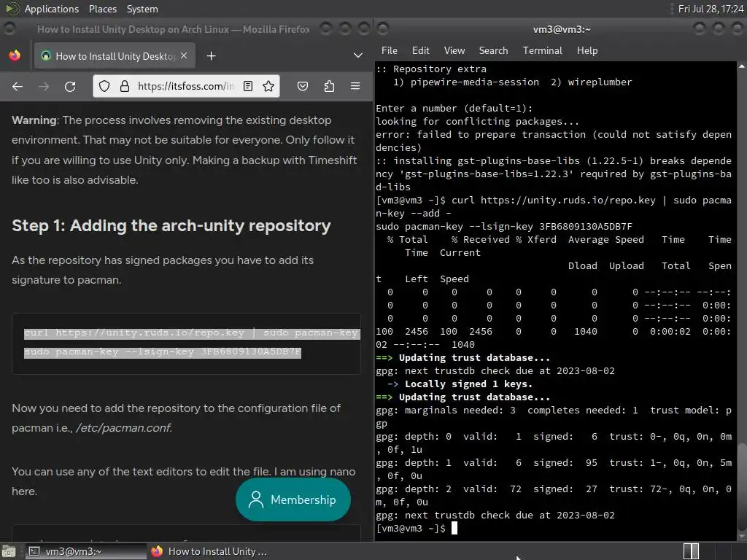The image size is (747, 560).
Task: Click the clock showing Fri Jul 28
Action: pyautogui.click(x=711, y=9)
